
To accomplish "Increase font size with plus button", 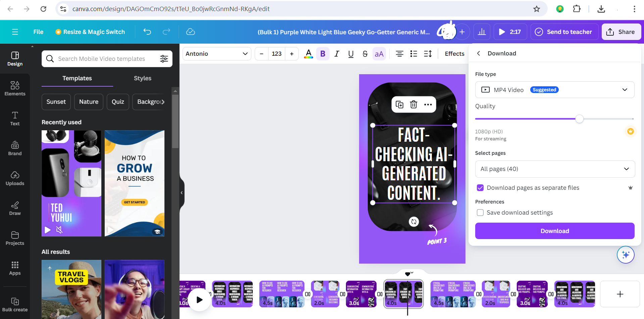I will coord(292,54).
